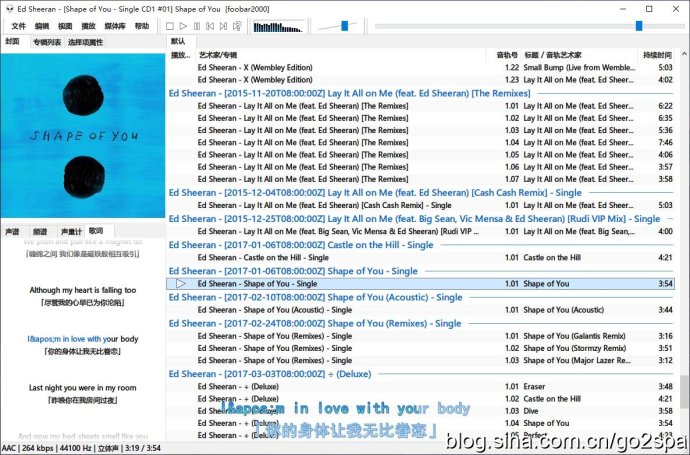Click the foobar2000 alien title icon
This screenshot has height=455, width=690.
click(9, 9)
